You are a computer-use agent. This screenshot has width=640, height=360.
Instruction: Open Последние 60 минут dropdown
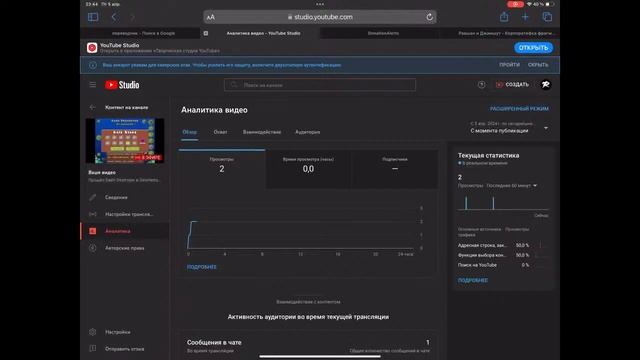click(x=511, y=186)
